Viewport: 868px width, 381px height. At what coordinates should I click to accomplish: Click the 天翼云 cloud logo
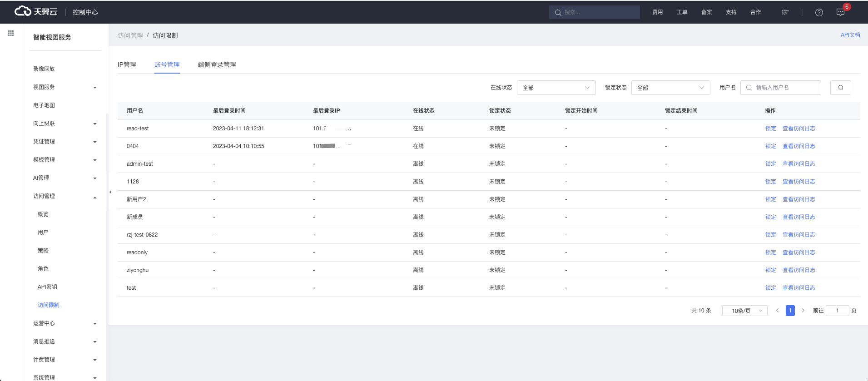[35, 11]
